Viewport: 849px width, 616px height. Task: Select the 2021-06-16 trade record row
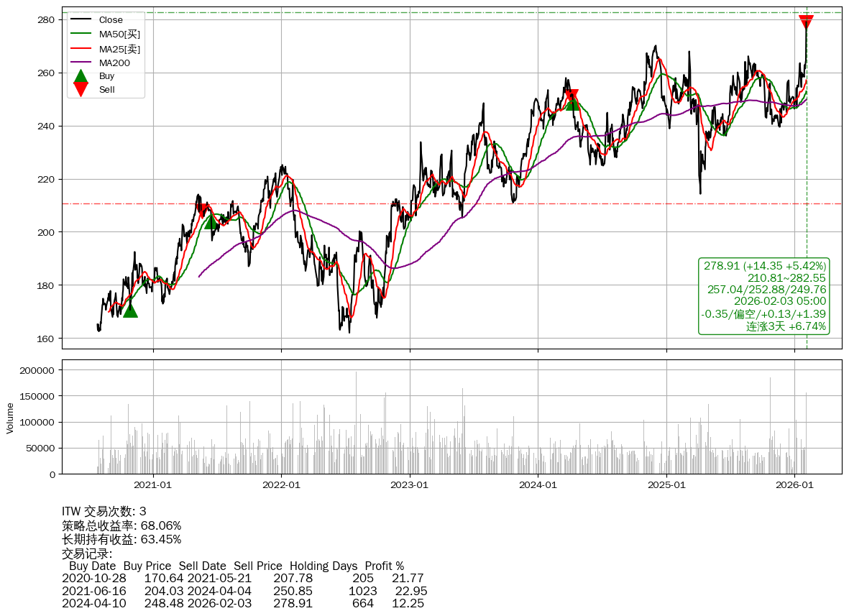click(x=244, y=591)
